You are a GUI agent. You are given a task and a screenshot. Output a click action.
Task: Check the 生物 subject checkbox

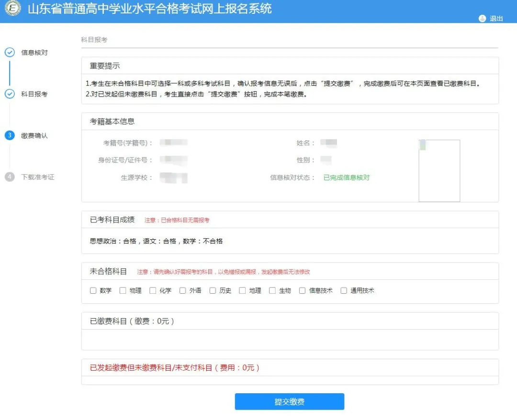[272, 290]
